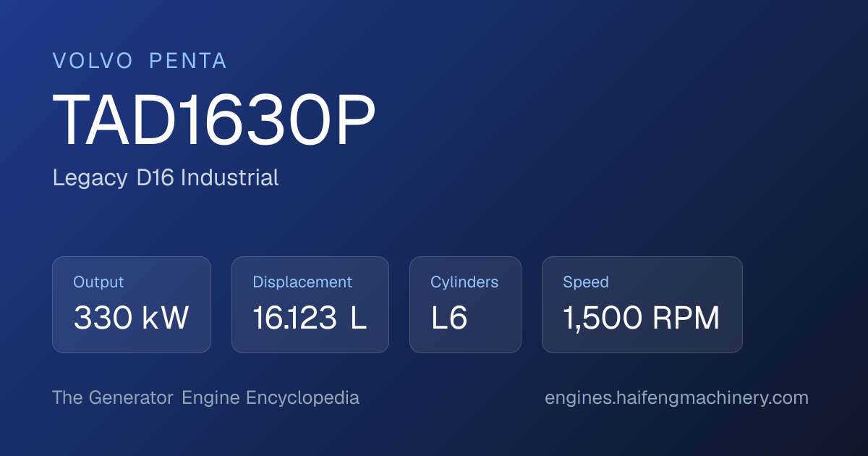Viewport: 868px width, 456px height.
Task: Click the 330 kW output value
Action: 132,318
